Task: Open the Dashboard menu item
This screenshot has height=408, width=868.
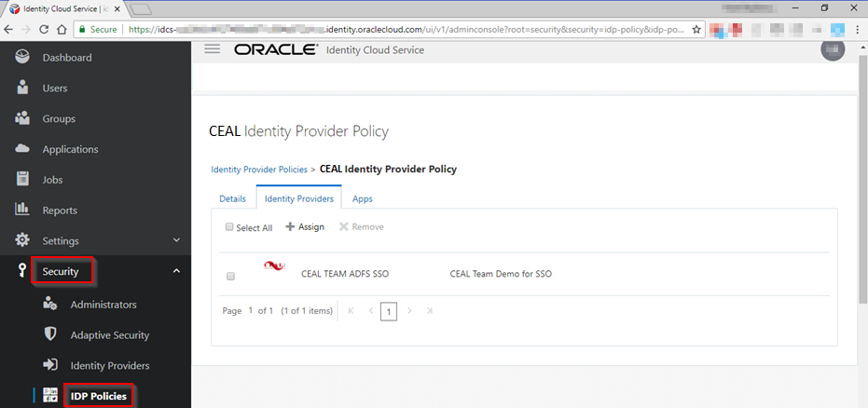Action: (x=67, y=58)
